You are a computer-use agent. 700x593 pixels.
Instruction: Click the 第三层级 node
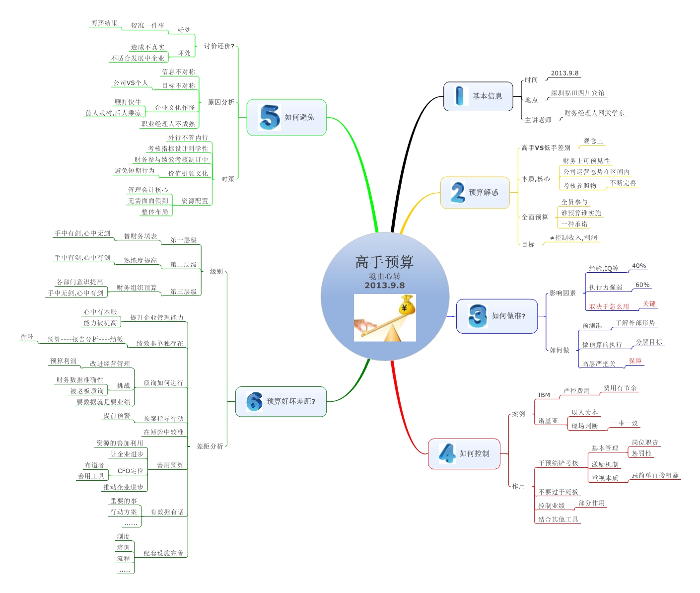pos(183,292)
